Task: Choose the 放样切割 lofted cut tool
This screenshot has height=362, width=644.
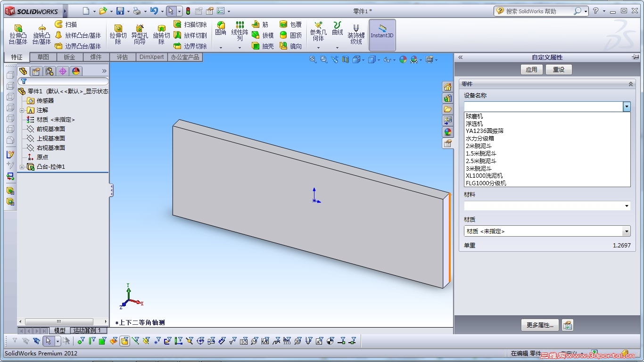Action: click(190, 35)
